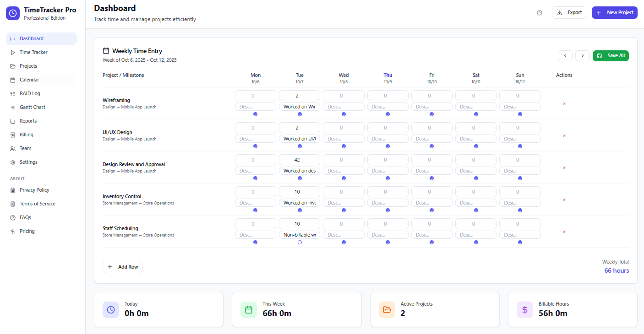The height and width of the screenshot is (334, 644).
Task: Open the Calendar icon in the sidebar
Action: (x=13, y=80)
